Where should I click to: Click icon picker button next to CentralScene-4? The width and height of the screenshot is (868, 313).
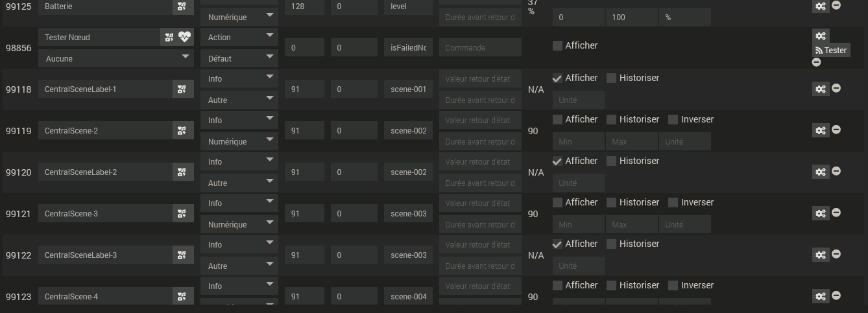coord(182,297)
